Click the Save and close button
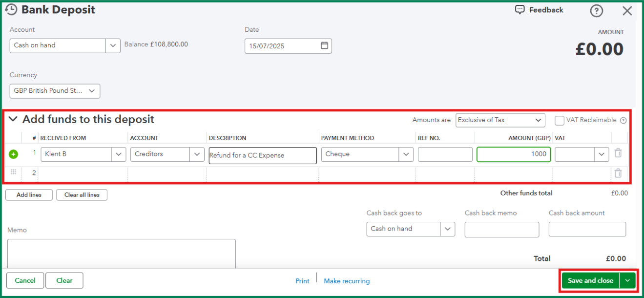This screenshot has height=298, width=644. (590, 280)
